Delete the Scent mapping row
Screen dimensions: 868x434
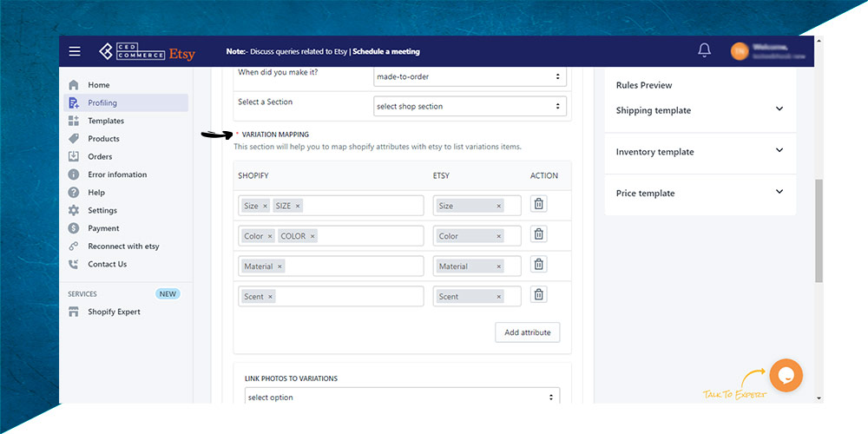(x=539, y=294)
